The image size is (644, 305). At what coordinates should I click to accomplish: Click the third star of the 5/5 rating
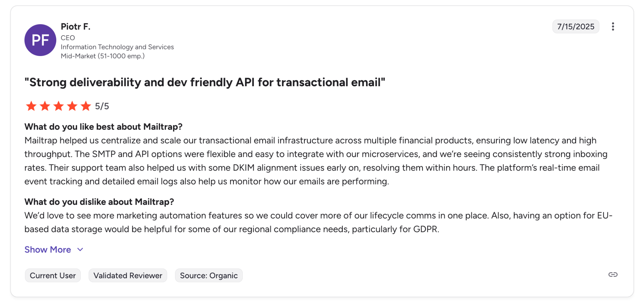pos(58,106)
